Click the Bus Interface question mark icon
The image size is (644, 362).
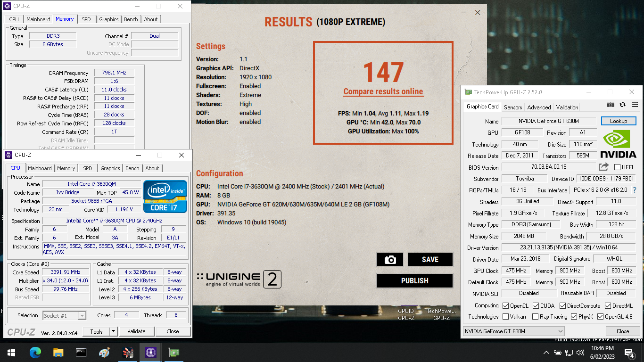coord(635,190)
